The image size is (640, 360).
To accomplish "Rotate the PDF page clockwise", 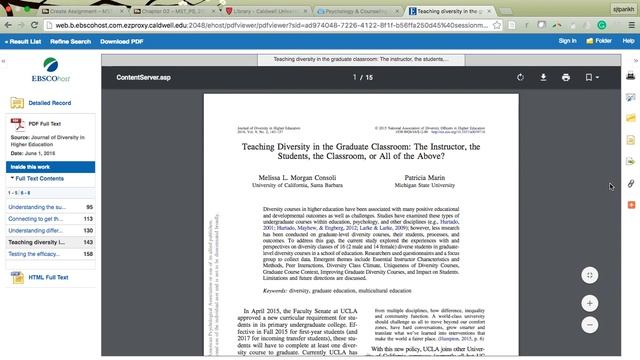I will pos(520,77).
